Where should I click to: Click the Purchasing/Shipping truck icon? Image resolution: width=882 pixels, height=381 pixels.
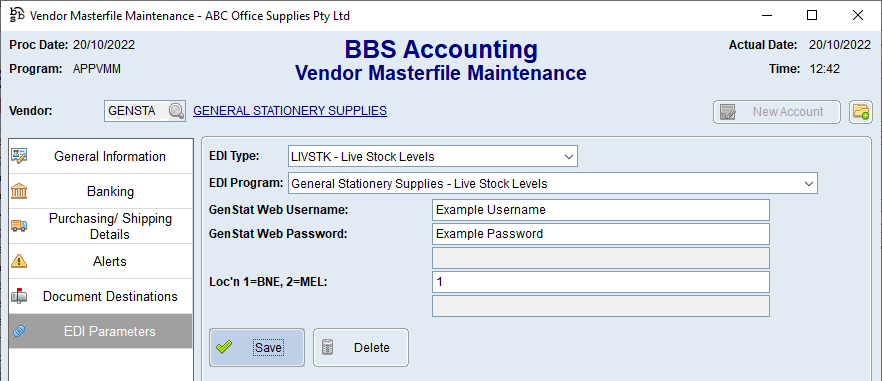(19, 226)
